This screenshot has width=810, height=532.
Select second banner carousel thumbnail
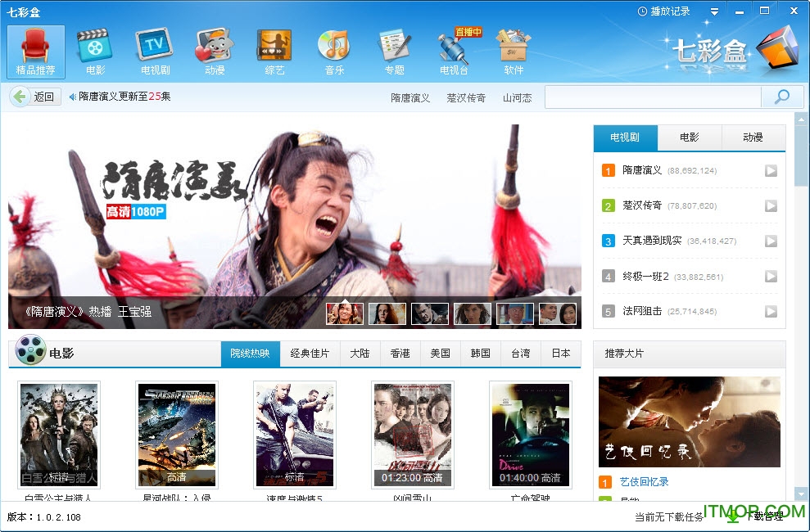tap(387, 313)
